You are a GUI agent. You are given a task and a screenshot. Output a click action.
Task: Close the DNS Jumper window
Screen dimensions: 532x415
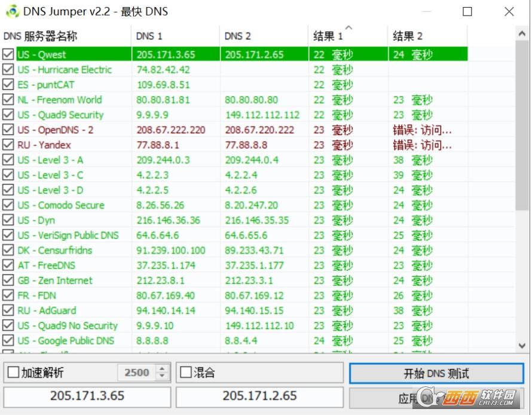[x=509, y=11]
